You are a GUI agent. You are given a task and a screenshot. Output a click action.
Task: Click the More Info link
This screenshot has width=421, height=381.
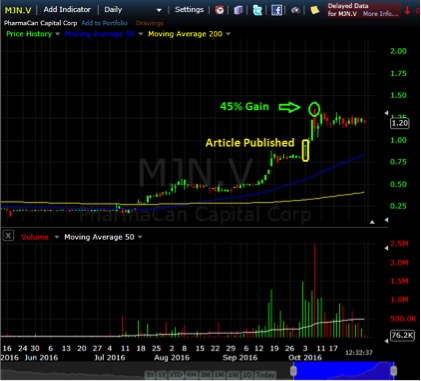381,14
